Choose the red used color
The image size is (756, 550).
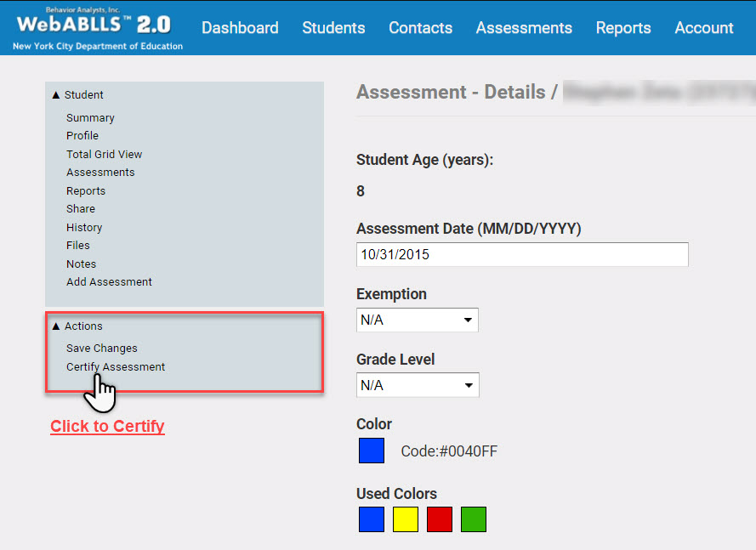[x=440, y=519]
